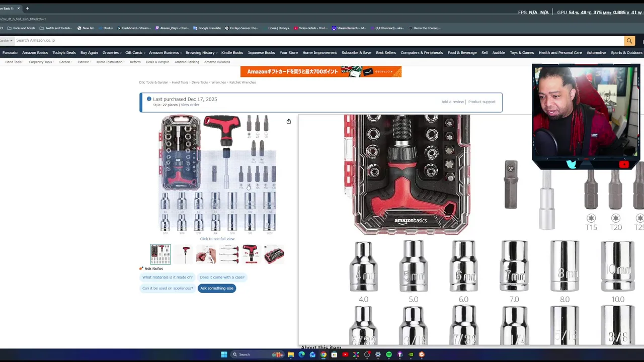Expand the Gift Cards nav dropdown
Viewport: 644px width, 362px height.
coord(135,53)
